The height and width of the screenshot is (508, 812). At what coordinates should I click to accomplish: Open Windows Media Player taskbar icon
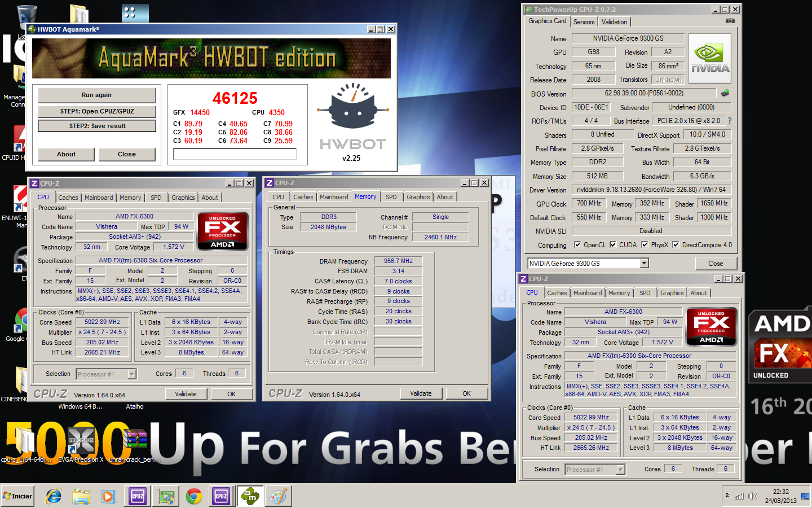[108, 497]
